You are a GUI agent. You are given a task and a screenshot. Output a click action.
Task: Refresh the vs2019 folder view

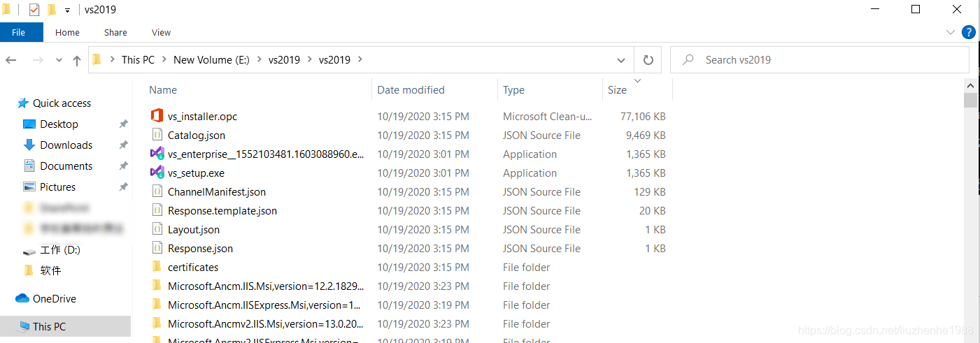click(648, 60)
